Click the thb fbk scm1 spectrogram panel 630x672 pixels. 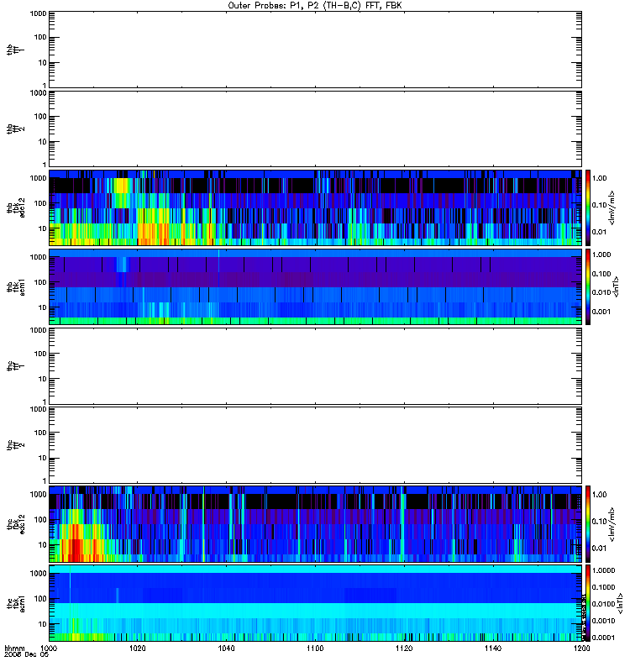(315, 286)
